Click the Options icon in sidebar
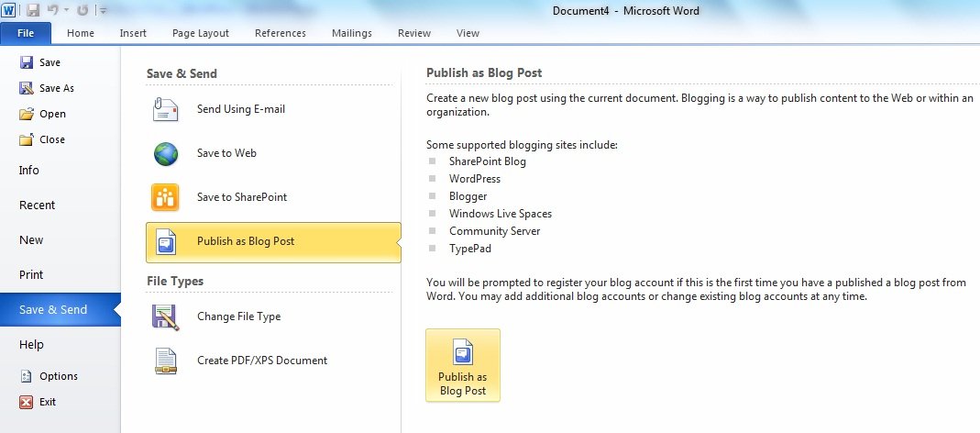This screenshot has height=433, width=980. coord(27,377)
